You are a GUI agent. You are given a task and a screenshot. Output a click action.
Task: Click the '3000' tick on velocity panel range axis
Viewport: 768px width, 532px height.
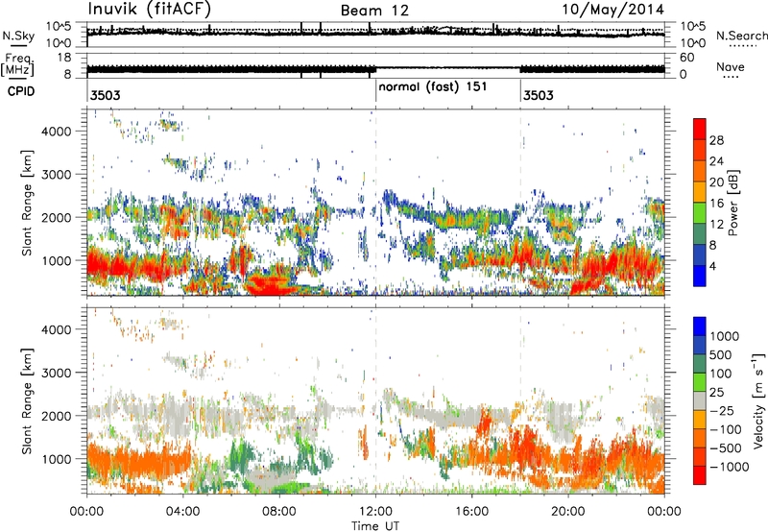(x=57, y=373)
